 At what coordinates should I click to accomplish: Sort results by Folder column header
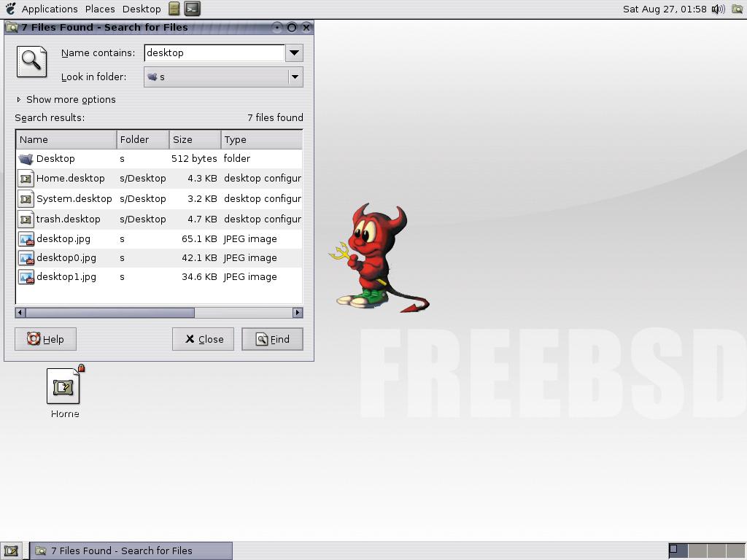click(x=143, y=139)
